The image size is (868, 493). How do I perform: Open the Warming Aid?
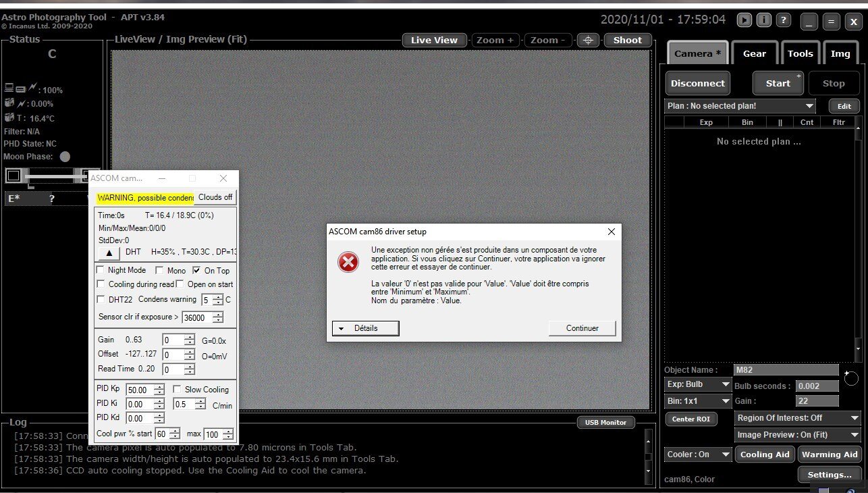click(x=830, y=455)
